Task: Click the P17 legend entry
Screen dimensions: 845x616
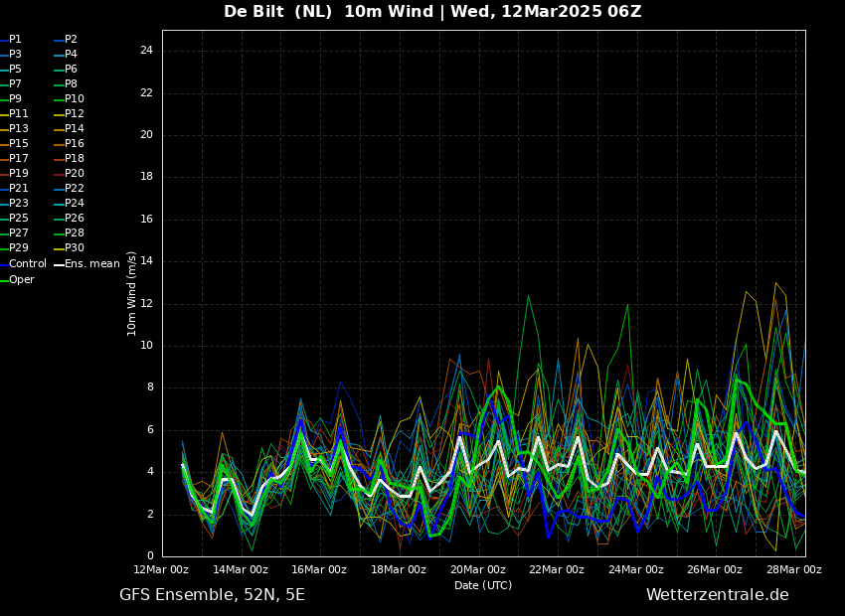Action: (x=18, y=159)
